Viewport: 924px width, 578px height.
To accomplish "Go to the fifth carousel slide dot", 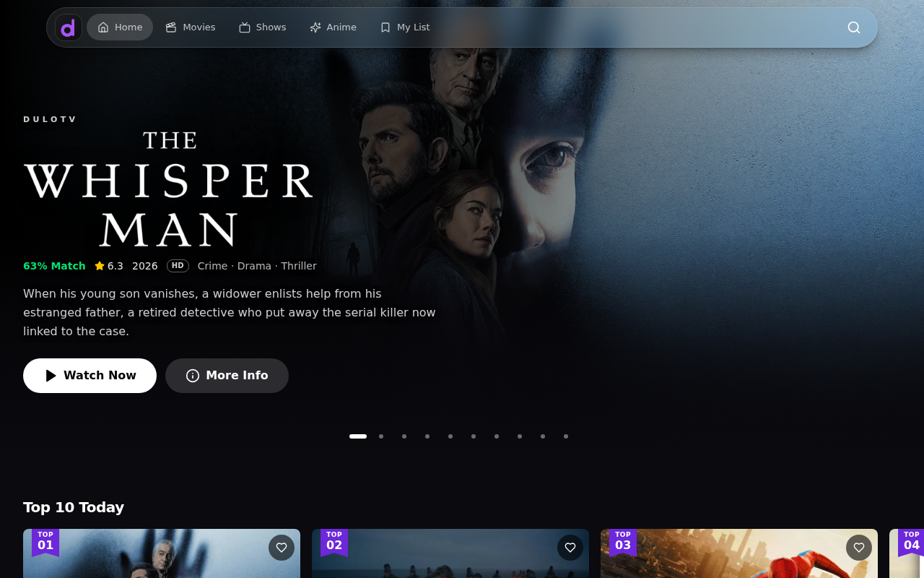I will (x=450, y=436).
